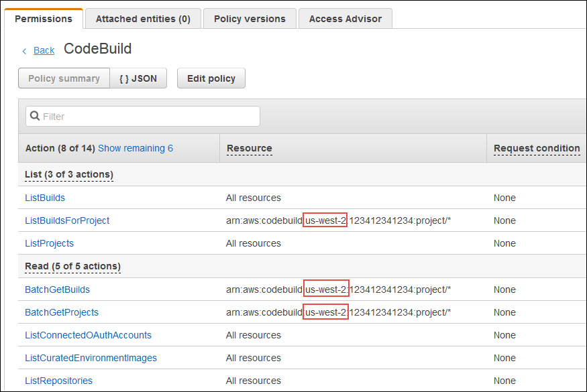Open the ListBuildsForProject action details
Image resolution: width=587 pixels, height=392 pixels.
pos(67,220)
